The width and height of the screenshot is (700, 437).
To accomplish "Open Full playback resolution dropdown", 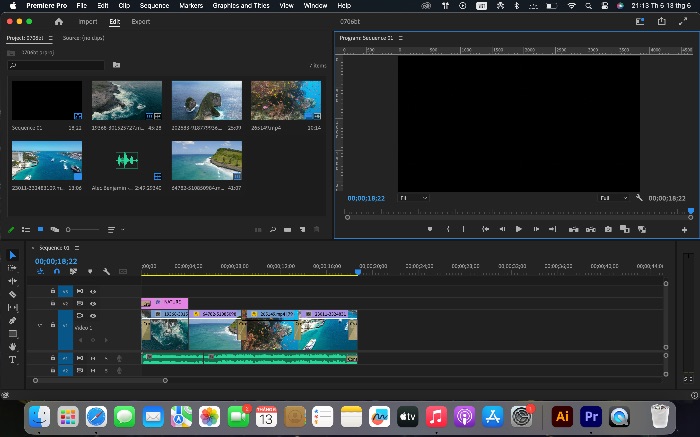I will (613, 198).
